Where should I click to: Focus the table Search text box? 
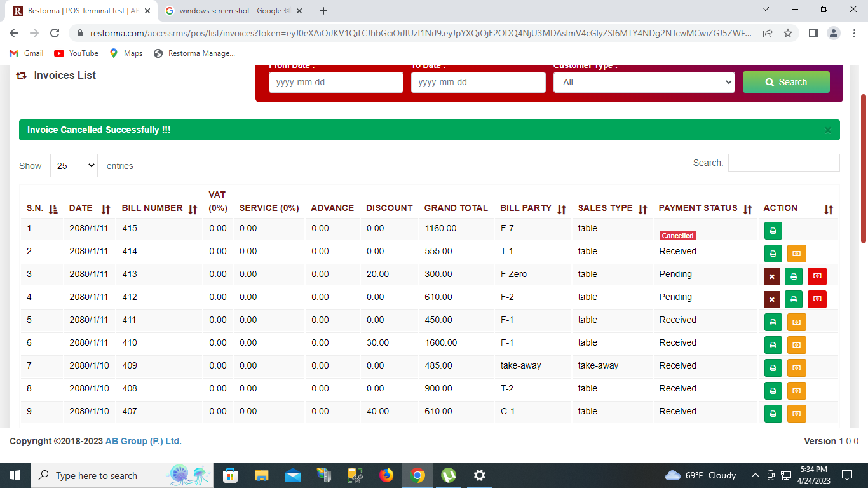[784, 163]
